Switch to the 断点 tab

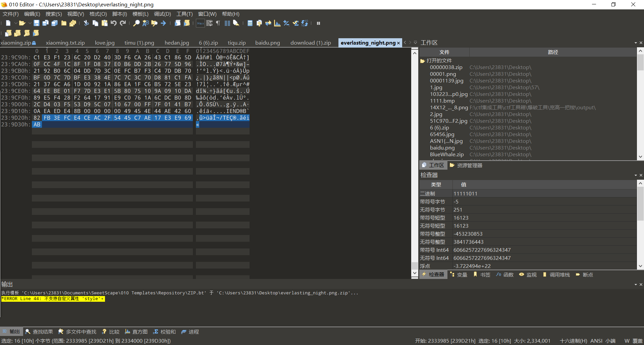584,275
